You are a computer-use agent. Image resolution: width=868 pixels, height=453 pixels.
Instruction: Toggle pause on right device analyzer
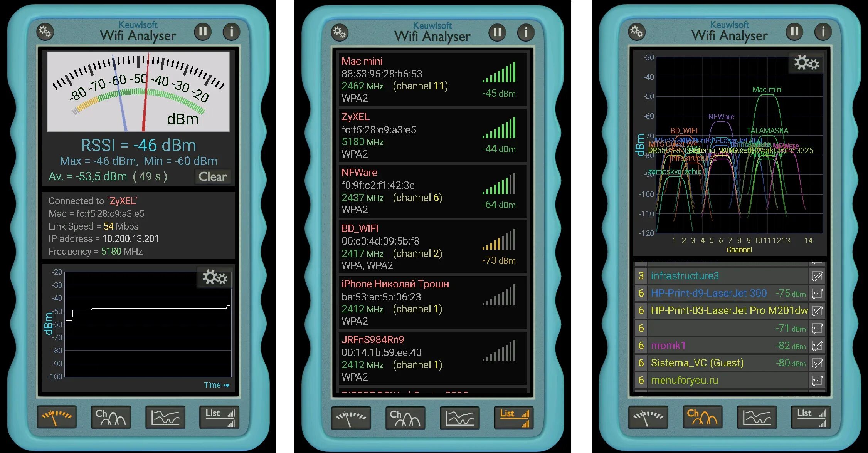803,26
